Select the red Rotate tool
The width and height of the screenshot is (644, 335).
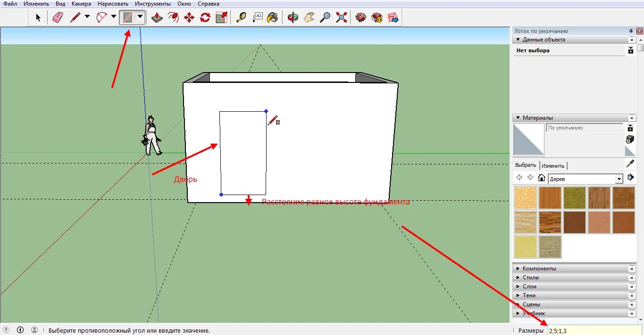[205, 18]
